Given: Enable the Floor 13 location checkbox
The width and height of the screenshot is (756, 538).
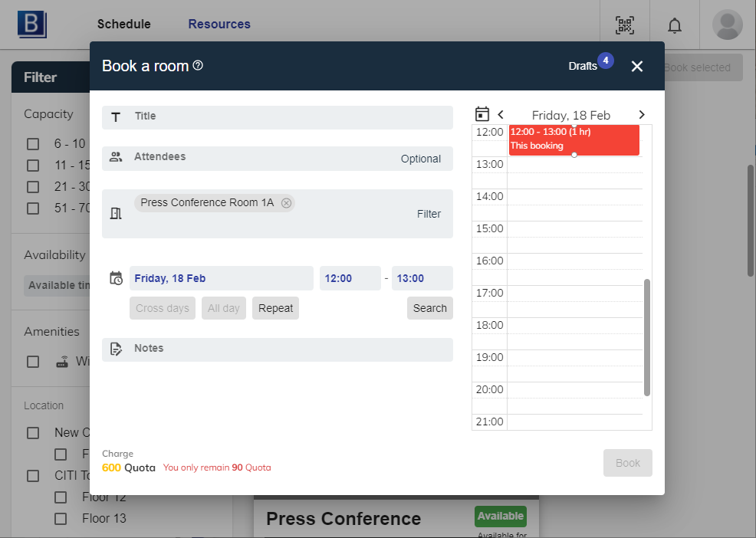Looking at the screenshot, I should [61, 519].
